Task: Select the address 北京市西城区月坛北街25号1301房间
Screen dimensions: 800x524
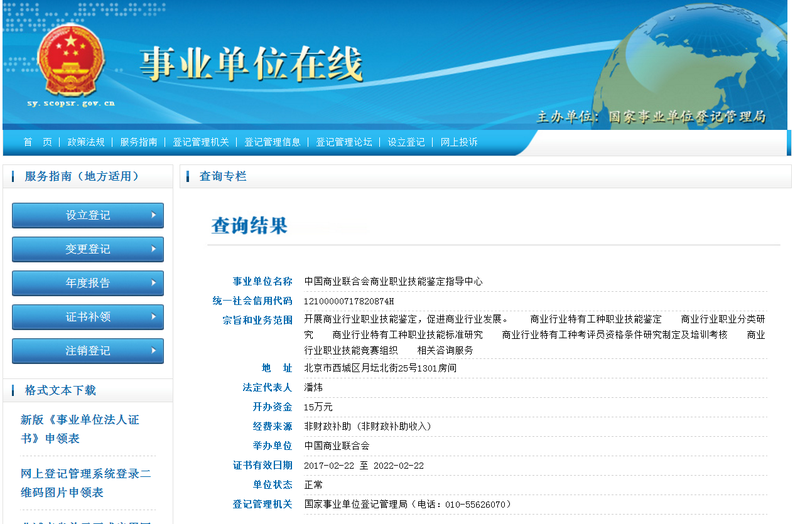Action: click(380, 368)
